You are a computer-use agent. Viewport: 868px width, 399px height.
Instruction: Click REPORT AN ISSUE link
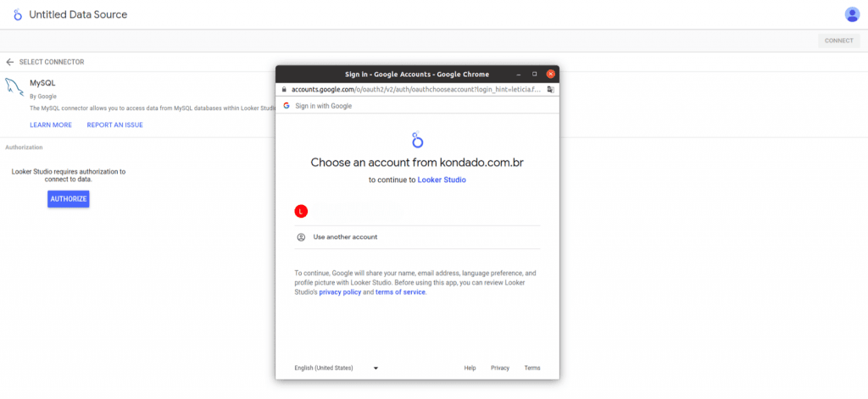(x=114, y=125)
